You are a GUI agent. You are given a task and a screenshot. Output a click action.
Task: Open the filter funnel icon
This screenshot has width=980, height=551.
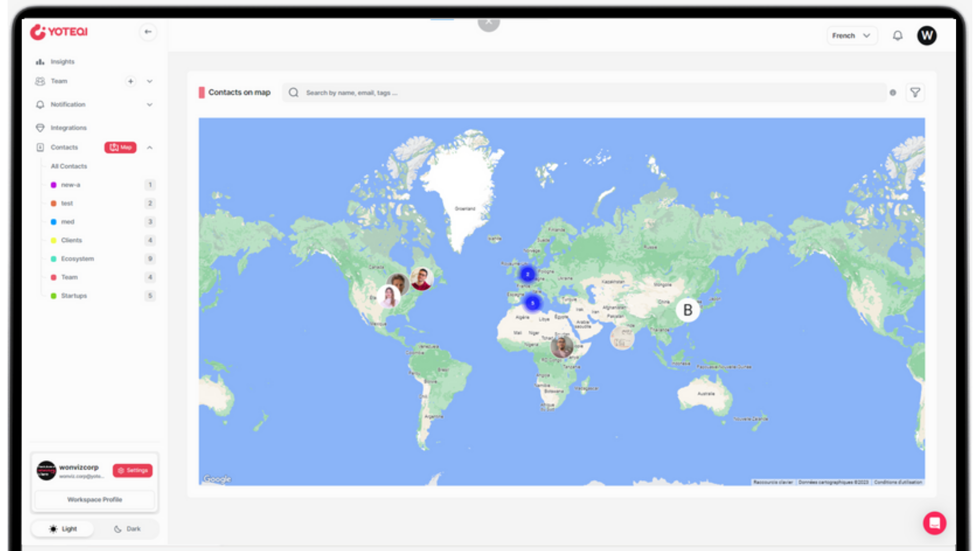click(915, 93)
